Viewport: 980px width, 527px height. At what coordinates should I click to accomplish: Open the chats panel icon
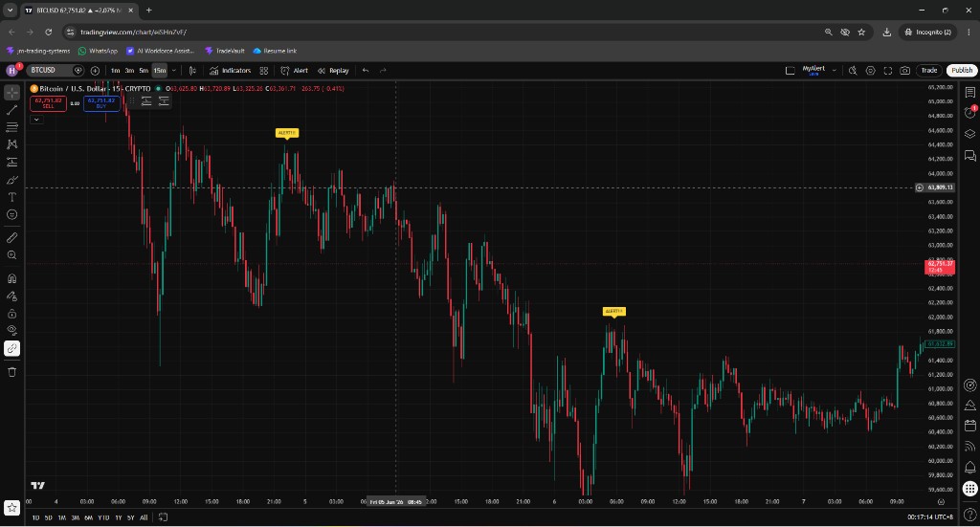(970, 156)
